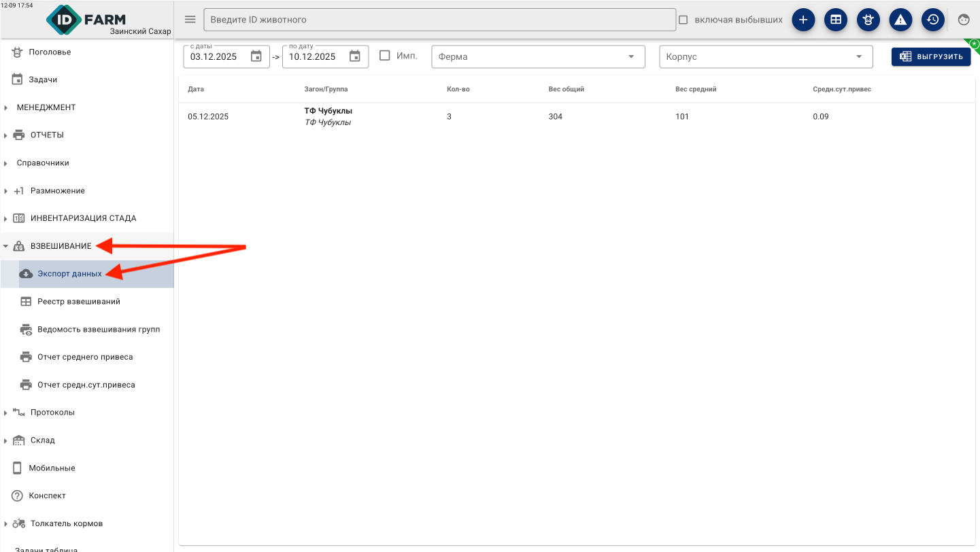Click the Загон/Группа column header
Image resolution: width=980 pixels, height=552 pixels.
326,90
